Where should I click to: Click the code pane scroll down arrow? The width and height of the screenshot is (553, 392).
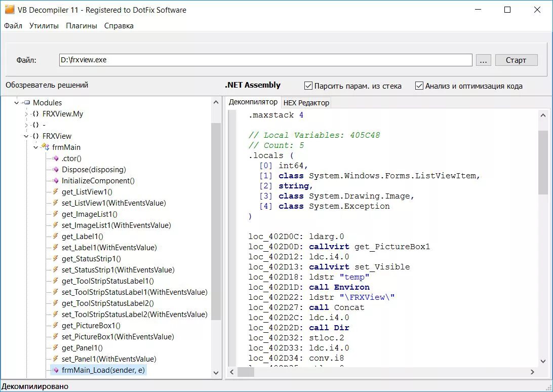543,361
